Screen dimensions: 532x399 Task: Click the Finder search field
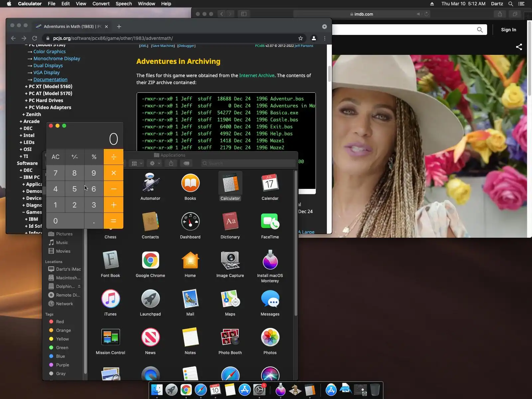[x=248, y=163]
